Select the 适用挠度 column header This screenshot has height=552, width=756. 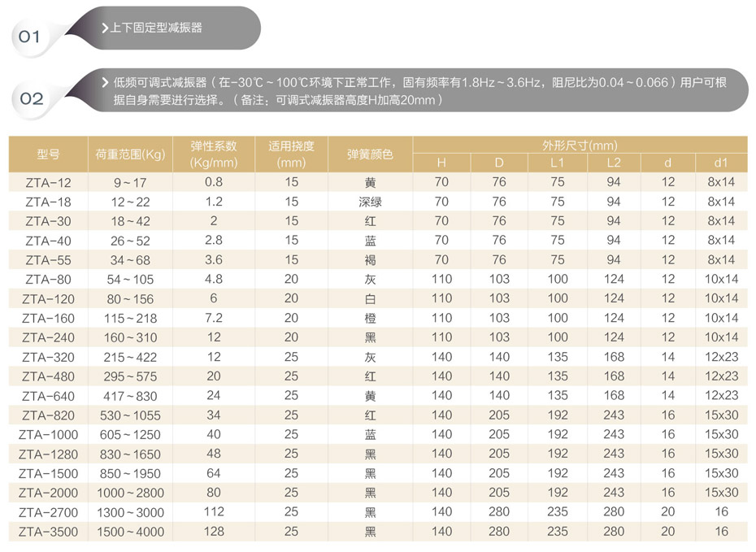(x=291, y=154)
